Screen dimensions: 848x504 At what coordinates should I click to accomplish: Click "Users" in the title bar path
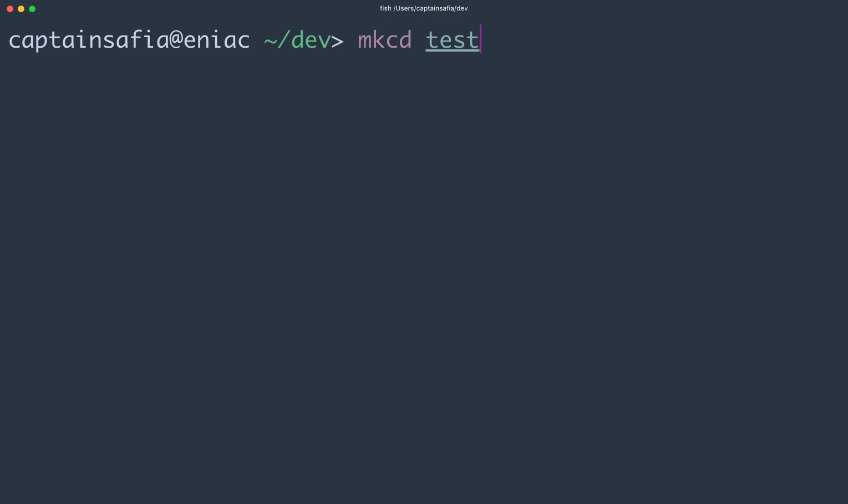coord(404,8)
